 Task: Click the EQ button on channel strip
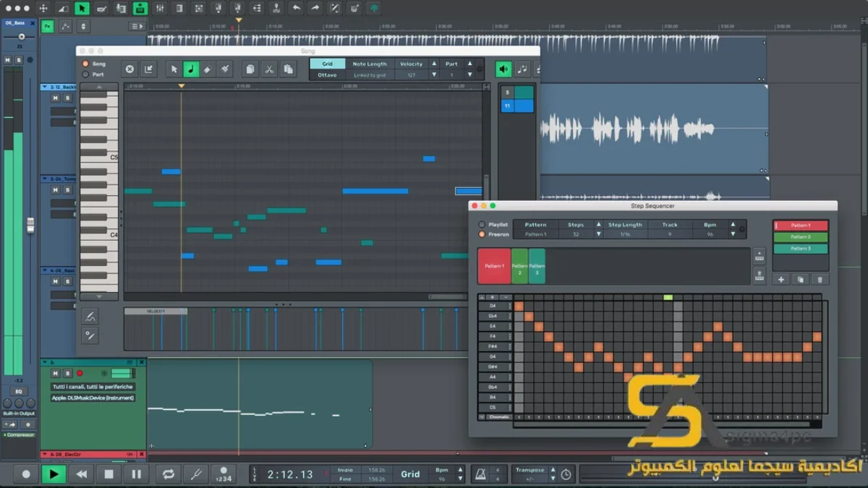pyautogui.click(x=19, y=391)
